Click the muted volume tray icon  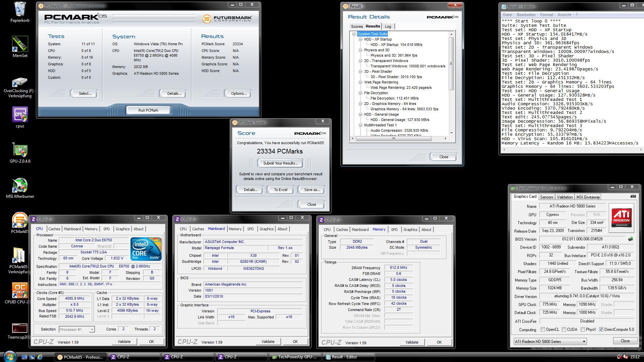coord(626,357)
